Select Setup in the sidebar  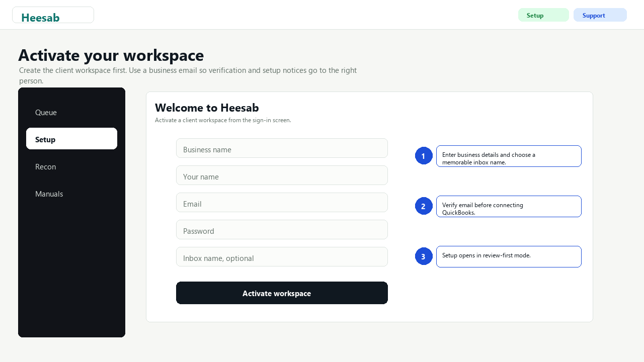[71, 139]
